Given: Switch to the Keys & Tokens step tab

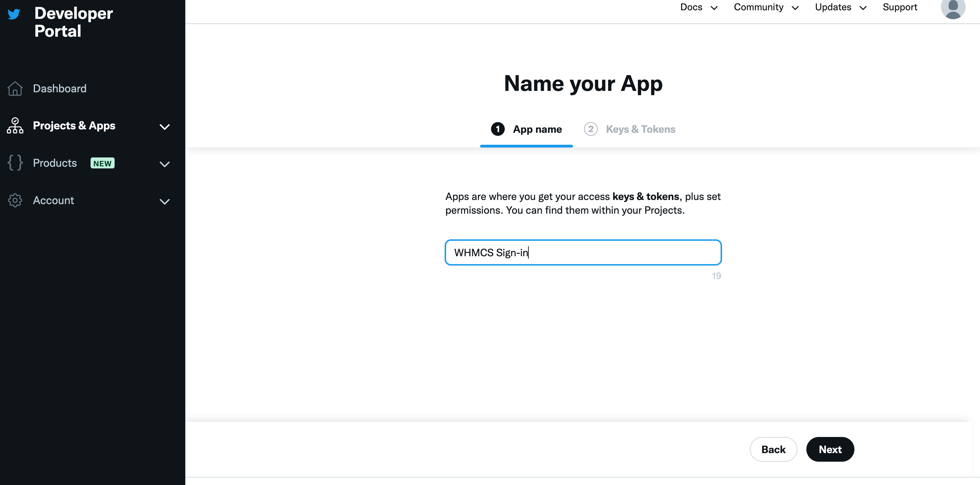Looking at the screenshot, I should pyautogui.click(x=630, y=129).
